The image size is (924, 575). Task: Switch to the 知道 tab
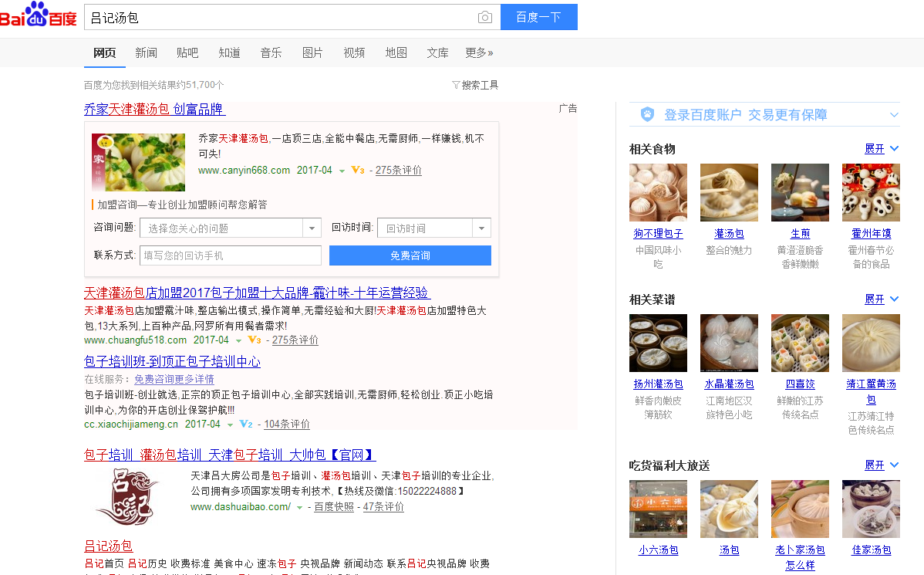(x=229, y=52)
